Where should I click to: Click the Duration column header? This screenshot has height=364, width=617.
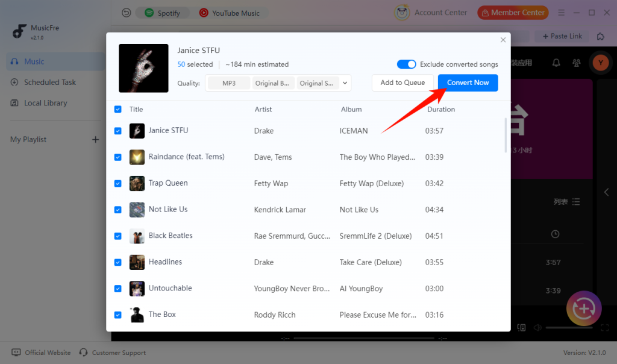click(440, 109)
